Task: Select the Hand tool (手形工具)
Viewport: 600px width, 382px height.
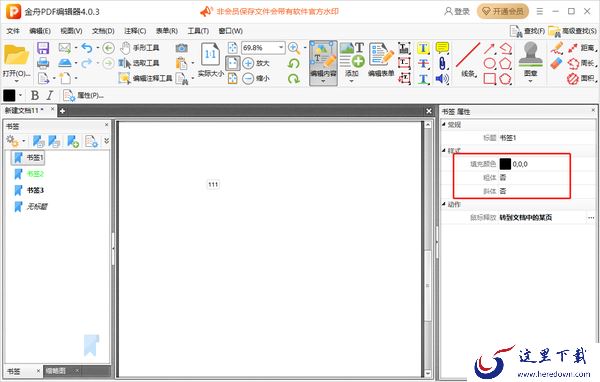Action: click(139, 48)
